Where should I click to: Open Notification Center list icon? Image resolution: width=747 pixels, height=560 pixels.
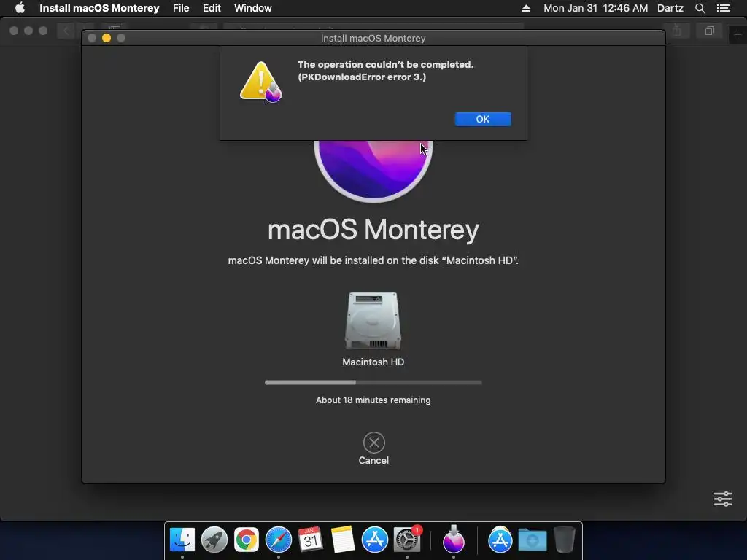tap(723, 8)
